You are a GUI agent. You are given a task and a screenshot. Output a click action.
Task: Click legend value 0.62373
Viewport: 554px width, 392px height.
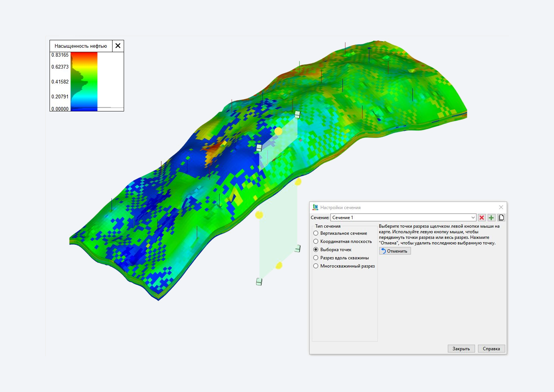[60, 67]
